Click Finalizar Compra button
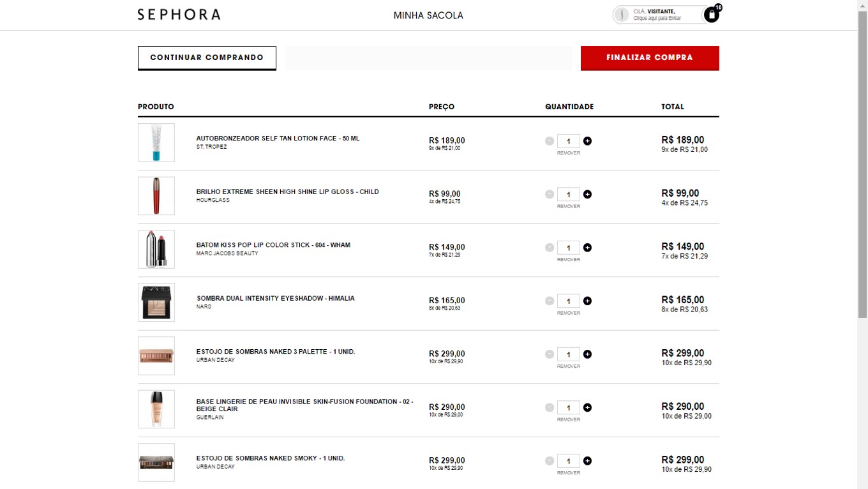 pos(650,57)
